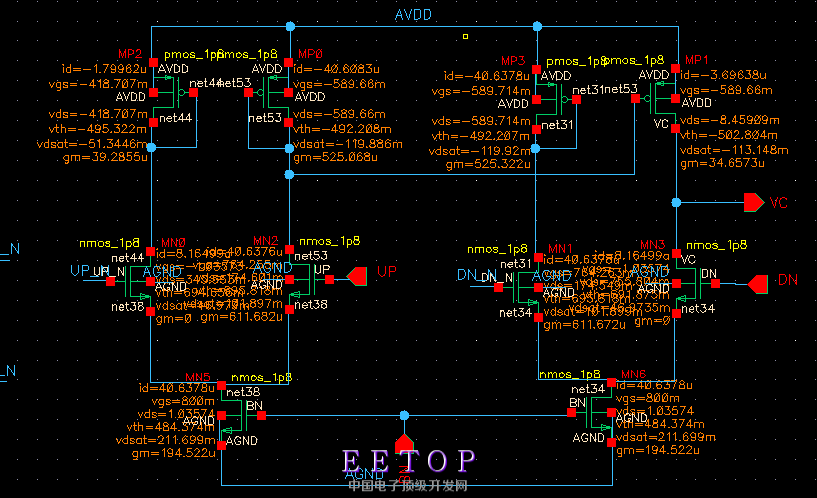Click the id=-3.69638u annotation
Viewport: 817px width, 498px height.
pos(723,74)
